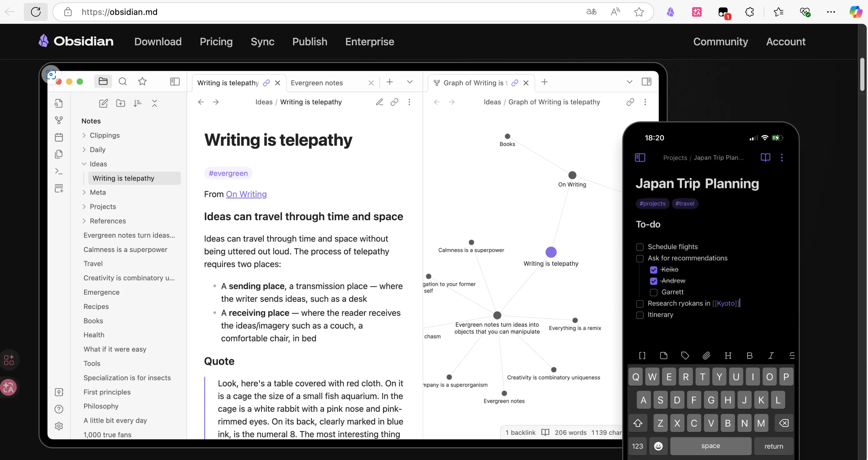This screenshot has width=868, height=460.
Task: Click the browser page scrollbar
Action: 862,75
